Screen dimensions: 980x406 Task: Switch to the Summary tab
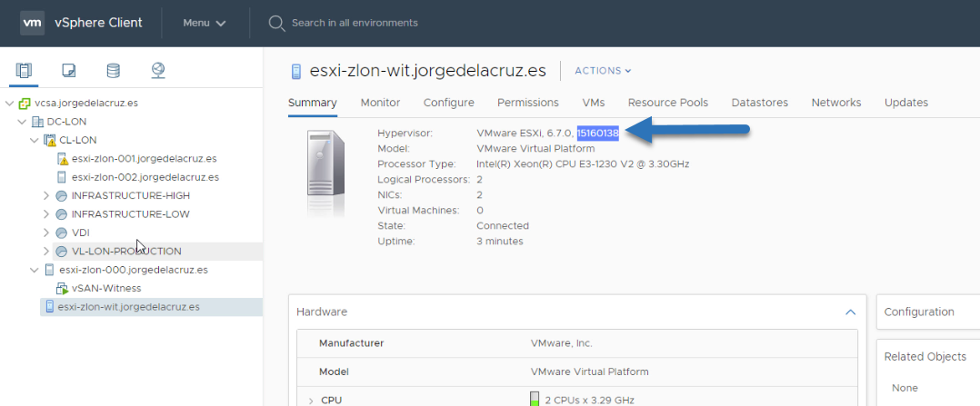(x=313, y=103)
